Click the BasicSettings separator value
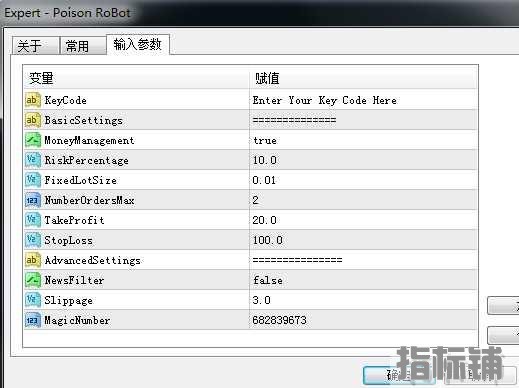Screen dimensions: 519x388 tap(294, 120)
